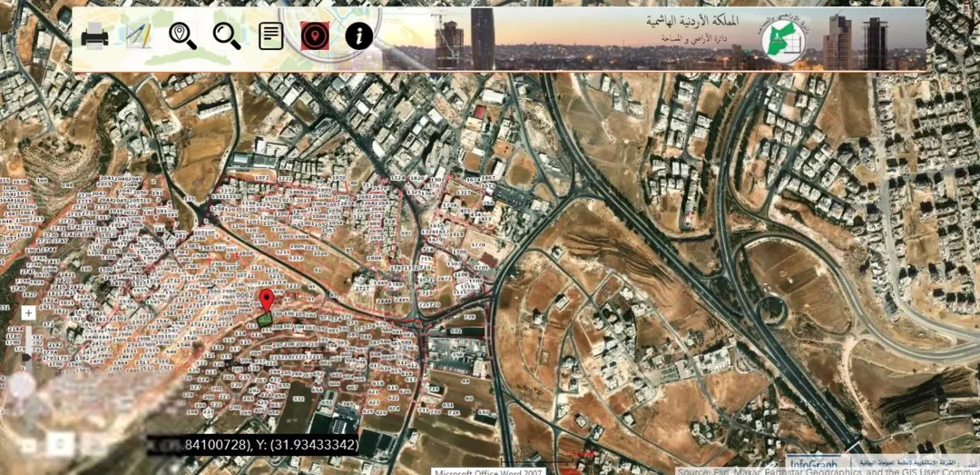Click the Microsoft Office Word 2007 label

tap(487, 471)
